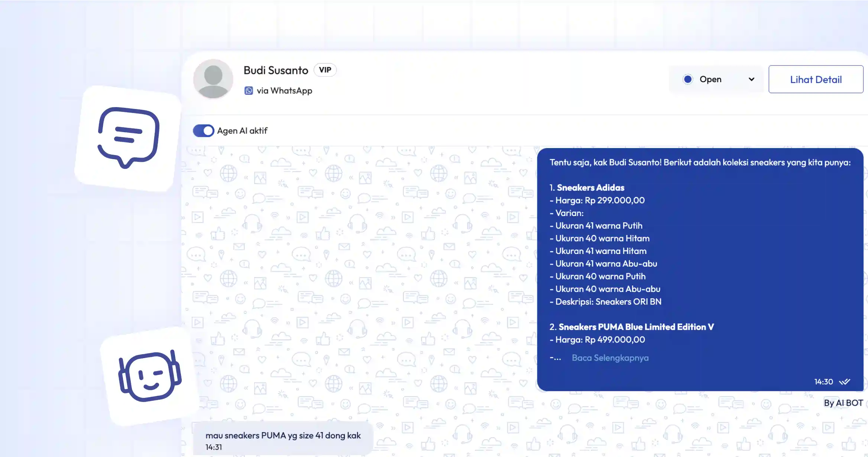Click the By AI BOT label
The image size is (868, 457).
click(x=843, y=403)
